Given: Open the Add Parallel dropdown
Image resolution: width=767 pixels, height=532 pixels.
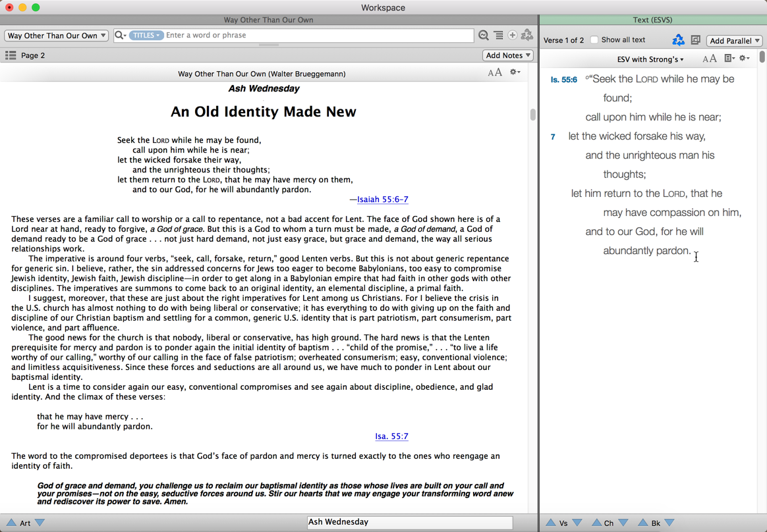Looking at the screenshot, I should [x=734, y=41].
